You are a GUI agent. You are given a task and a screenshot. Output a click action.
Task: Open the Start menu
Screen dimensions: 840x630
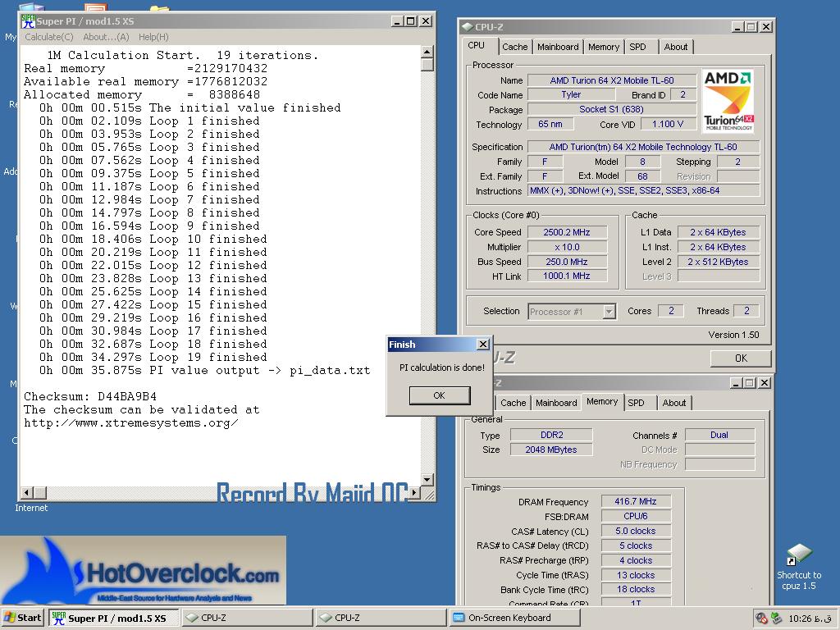22,618
